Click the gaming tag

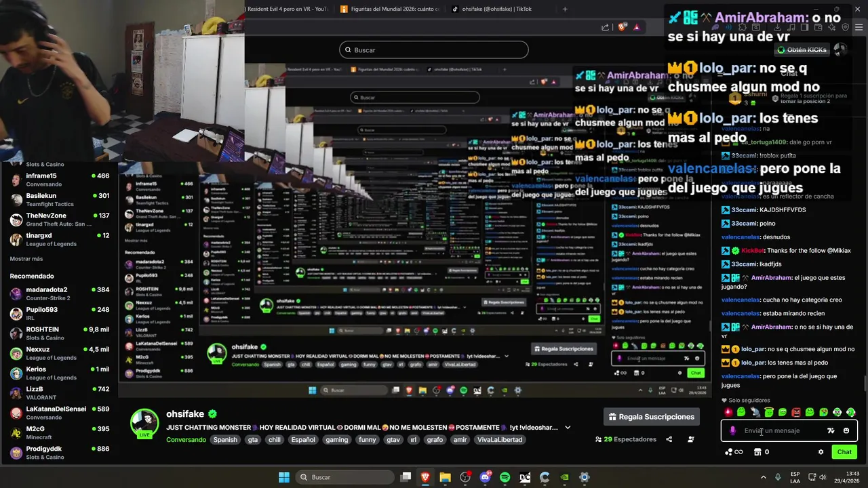pyautogui.click(x=336, y=440)
